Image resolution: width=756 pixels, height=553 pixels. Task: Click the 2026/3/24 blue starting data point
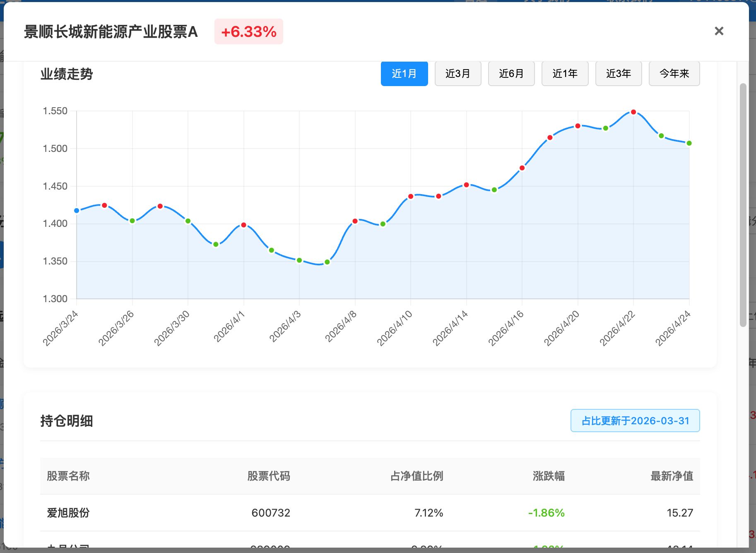pos(77,211)
